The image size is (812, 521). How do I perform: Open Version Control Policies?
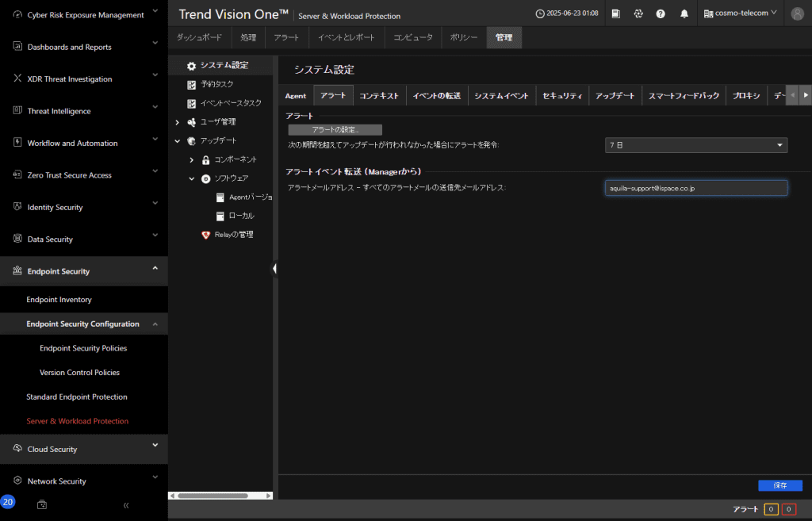pyautogui.click(x=80, y=373)
